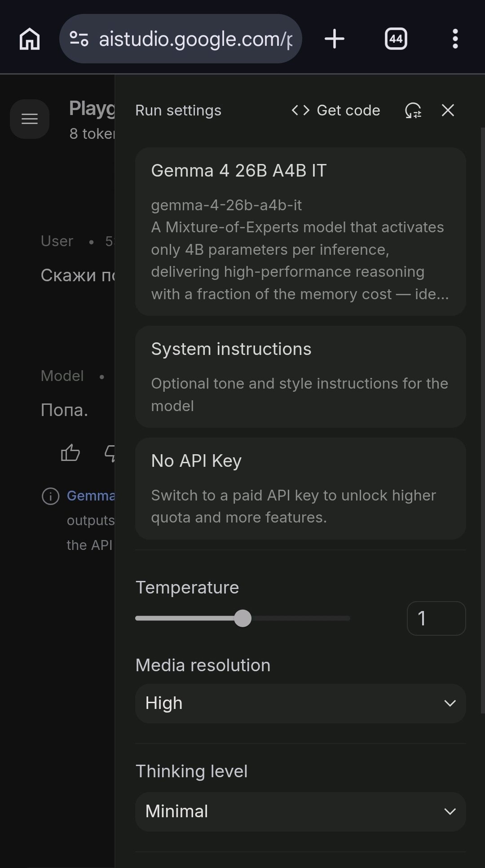485x868 pixels.
Task: Click the Get code button
Action: click(336, 111)
